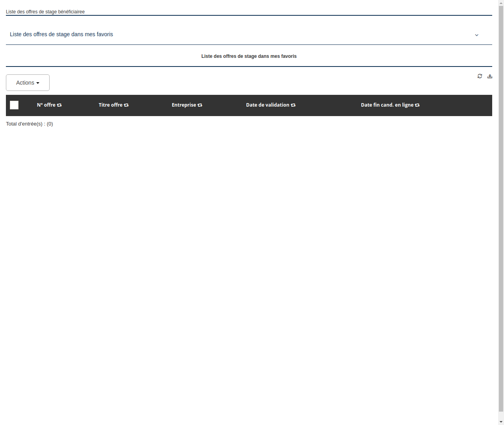
Task: Sort the table by N° offre
Action: (x=59, y=105)
